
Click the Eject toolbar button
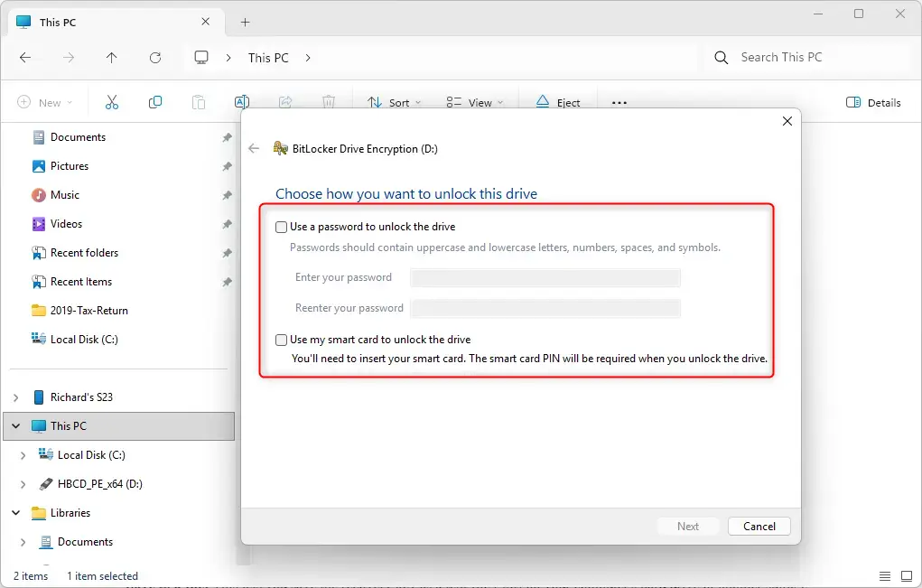coord(558,102)
